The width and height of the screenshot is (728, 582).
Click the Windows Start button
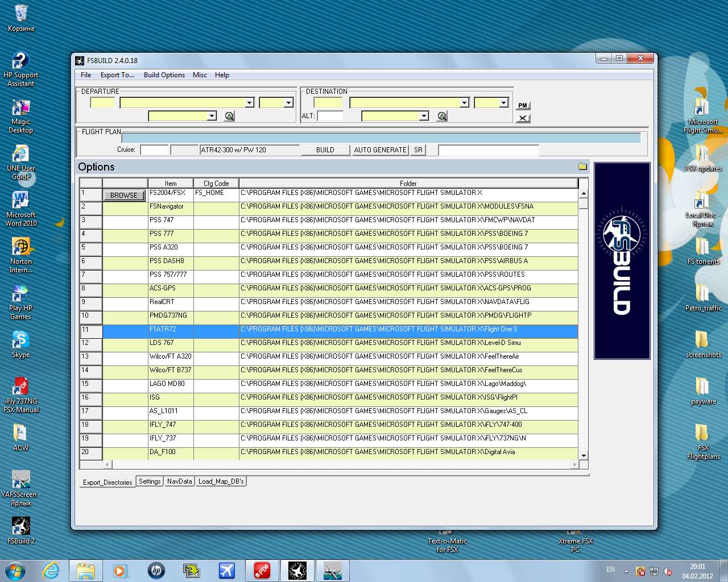(x=15, y=570)
